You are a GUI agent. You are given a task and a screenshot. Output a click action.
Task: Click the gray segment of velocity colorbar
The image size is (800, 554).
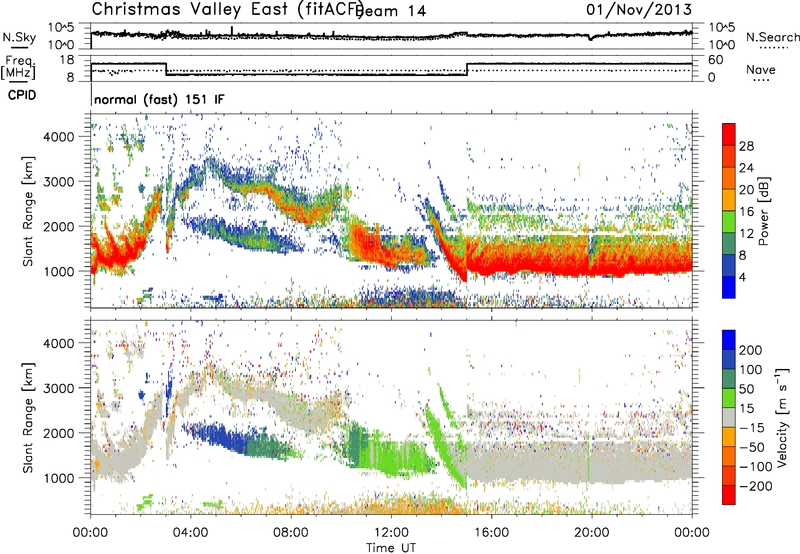(729, 418)
